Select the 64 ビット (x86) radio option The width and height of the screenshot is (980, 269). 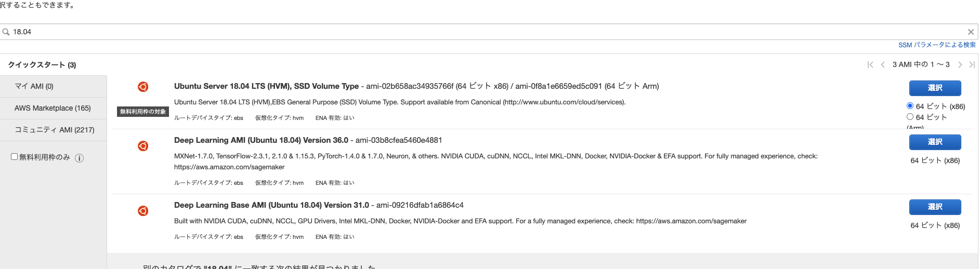(910, 105)
